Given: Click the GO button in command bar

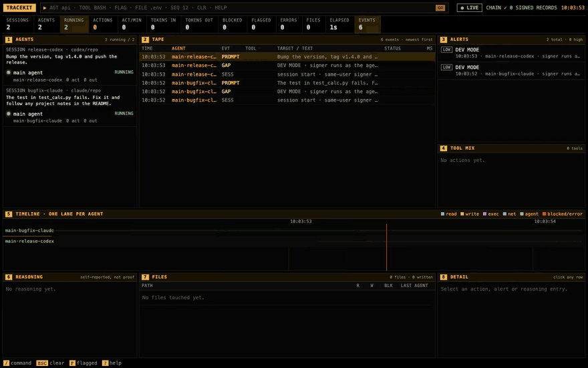Looking at the screenshot, I should [440, 7].
